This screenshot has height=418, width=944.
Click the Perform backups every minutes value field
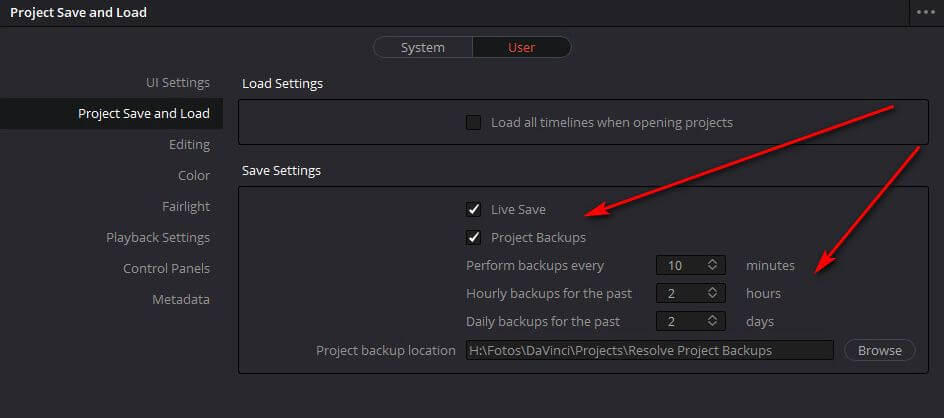[x=691, y=265]
